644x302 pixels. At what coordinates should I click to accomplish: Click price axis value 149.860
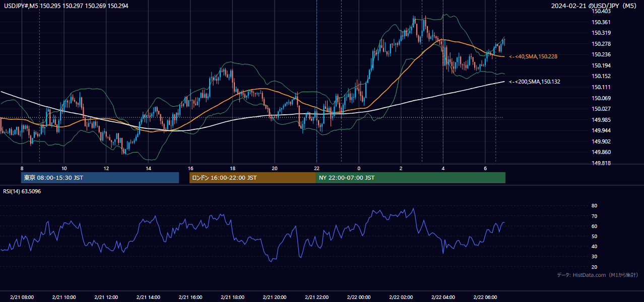tap(602, 152)
